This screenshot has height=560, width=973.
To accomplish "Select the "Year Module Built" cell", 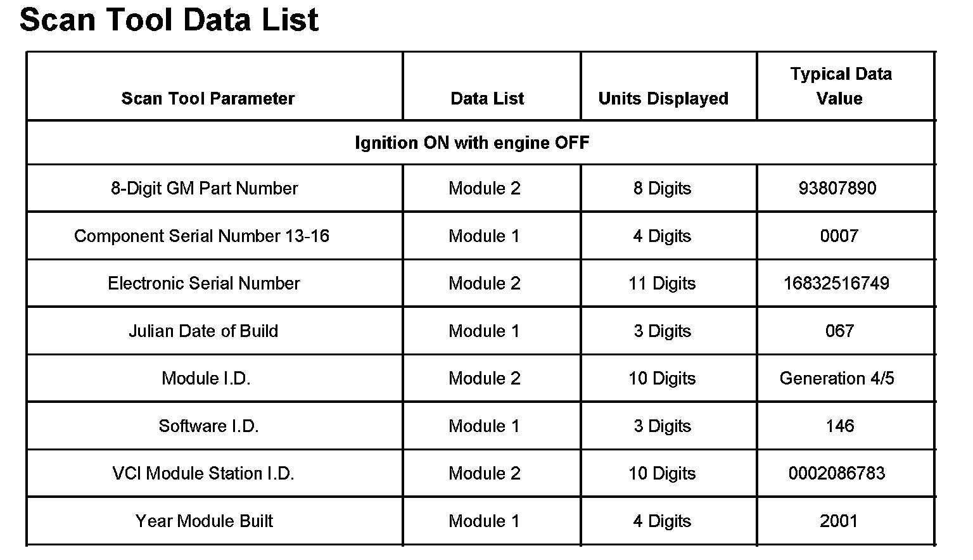I will (x=204, y=521).
